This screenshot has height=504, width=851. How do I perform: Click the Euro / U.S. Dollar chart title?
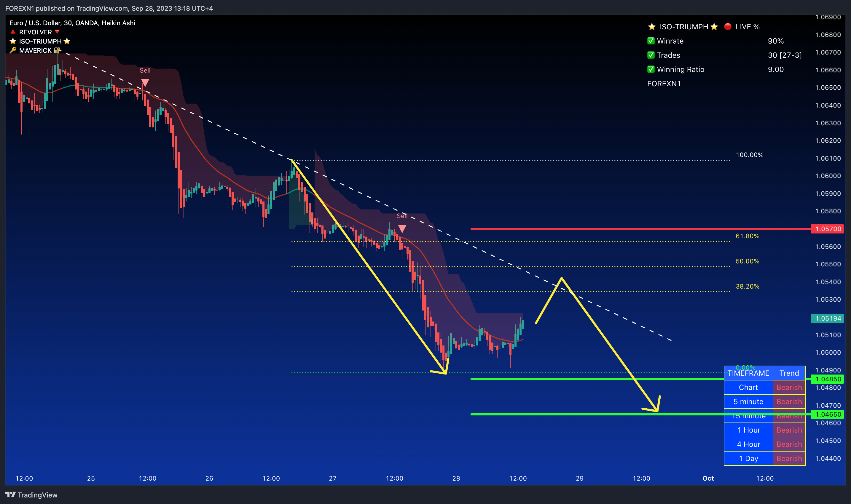pos(72,23)
